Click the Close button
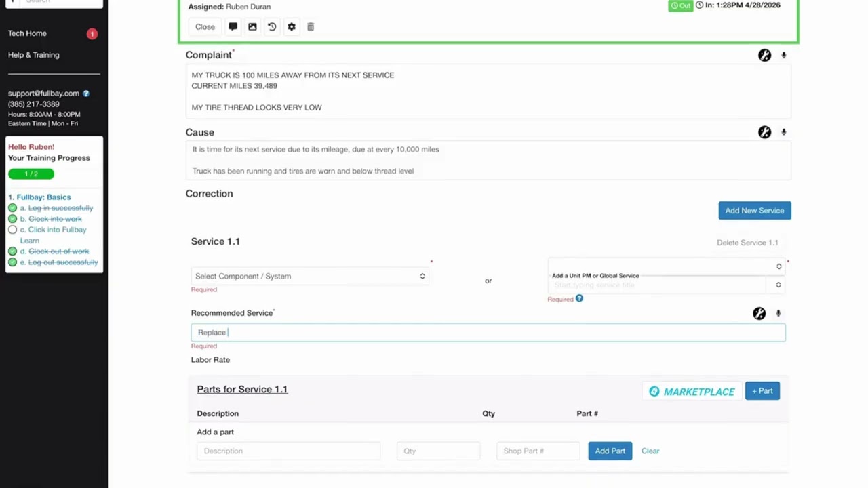The height and width of the screenshot is (488, 868). 205,27
